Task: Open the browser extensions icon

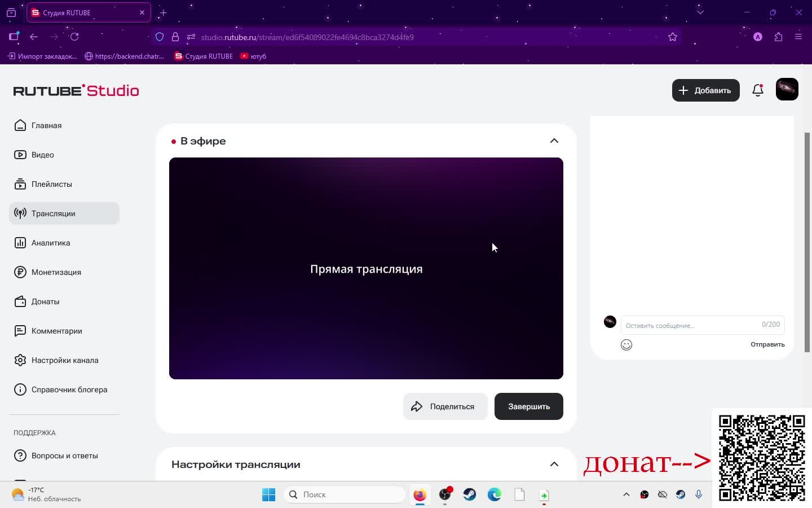Action: pos(778,37)
